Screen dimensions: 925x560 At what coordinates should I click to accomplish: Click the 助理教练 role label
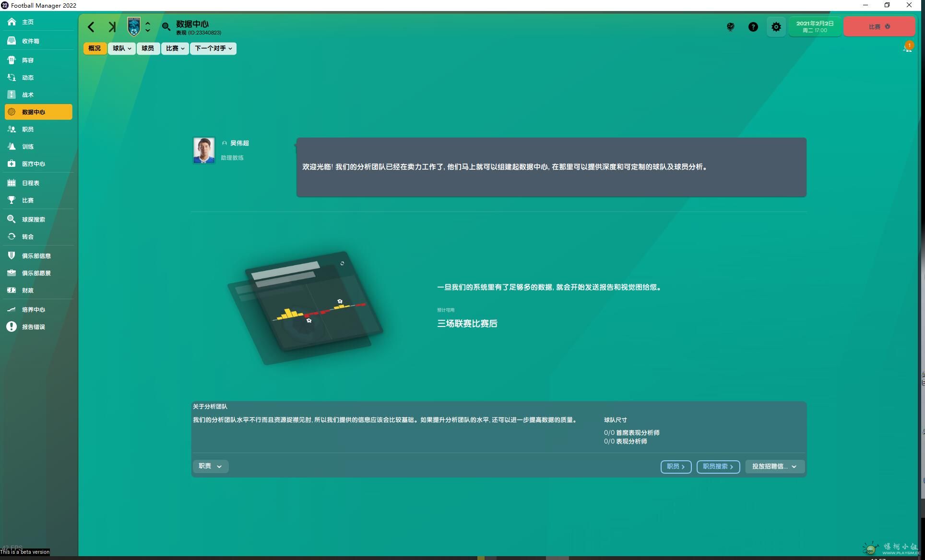click(x=232, y=158)
